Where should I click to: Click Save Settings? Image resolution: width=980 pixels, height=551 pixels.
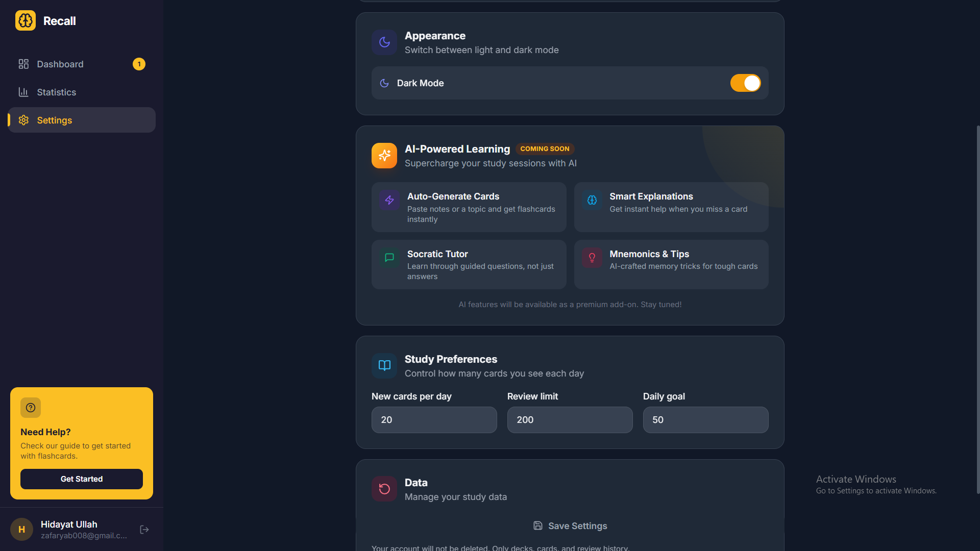click(x=570, y=525)
